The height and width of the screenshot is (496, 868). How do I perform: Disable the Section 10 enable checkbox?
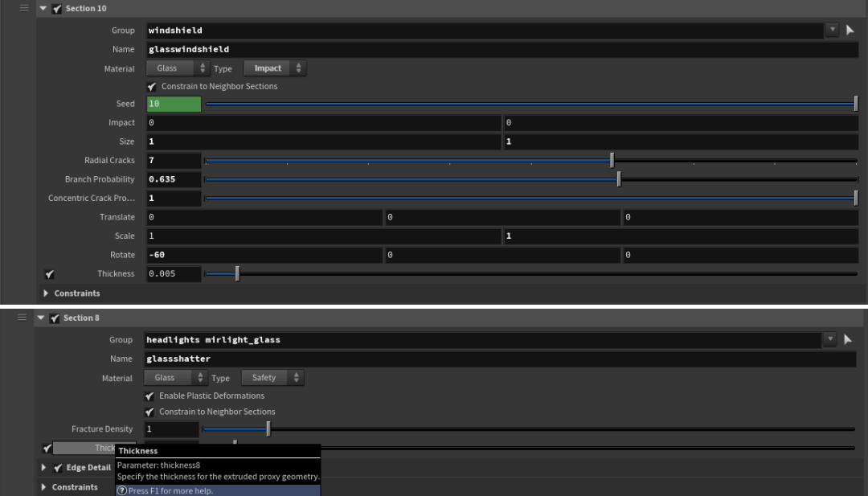coord(56,9)
